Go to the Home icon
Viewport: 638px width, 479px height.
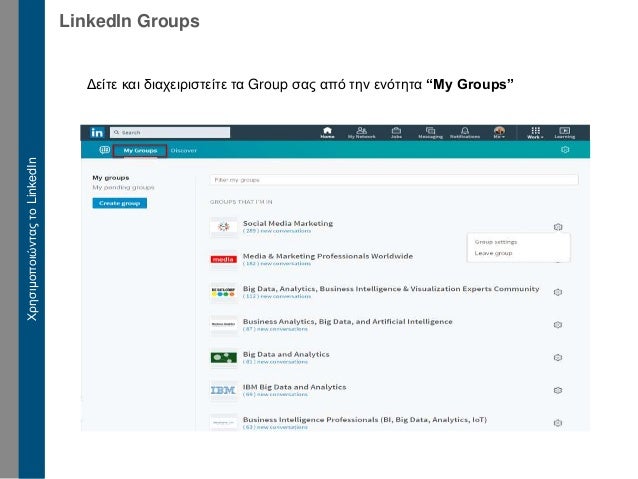click(x=327, y=131)
